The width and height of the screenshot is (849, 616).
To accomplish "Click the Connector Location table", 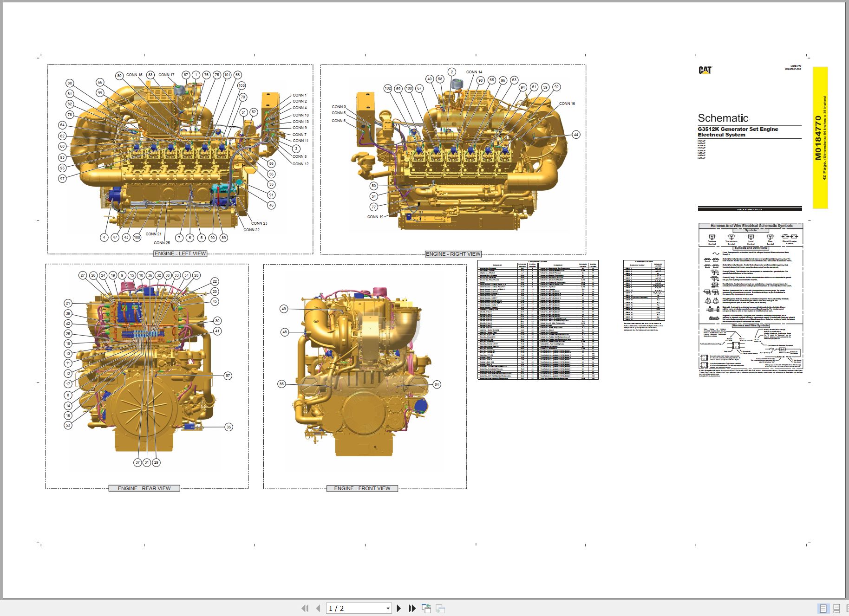I will (644, 291).
